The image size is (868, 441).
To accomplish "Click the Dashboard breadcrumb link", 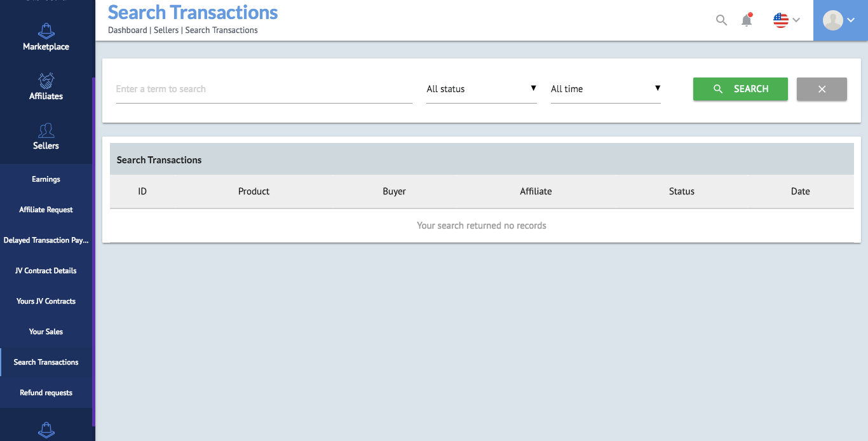I will coord(127,30).
